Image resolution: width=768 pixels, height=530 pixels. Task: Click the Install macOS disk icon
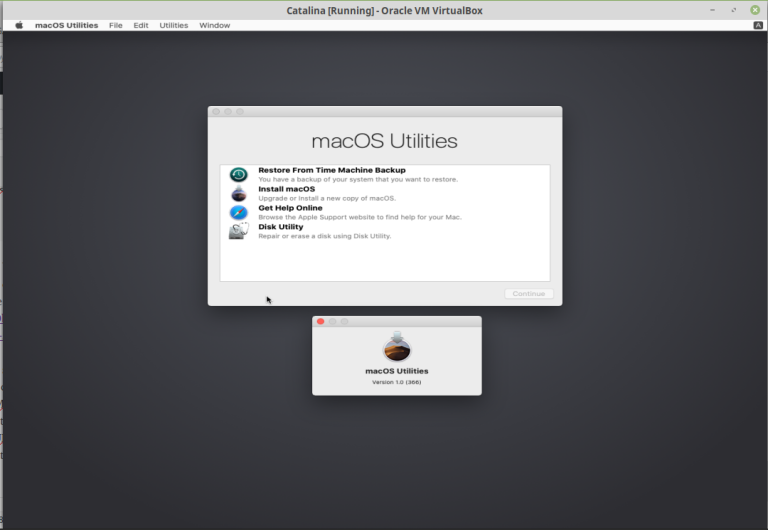pyautogui.click(x=238, y=193)
